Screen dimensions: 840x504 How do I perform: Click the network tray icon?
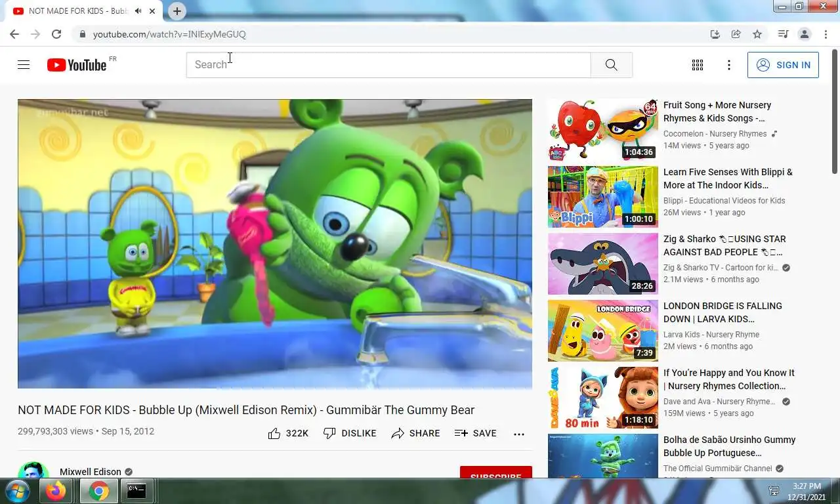point(774,492)
